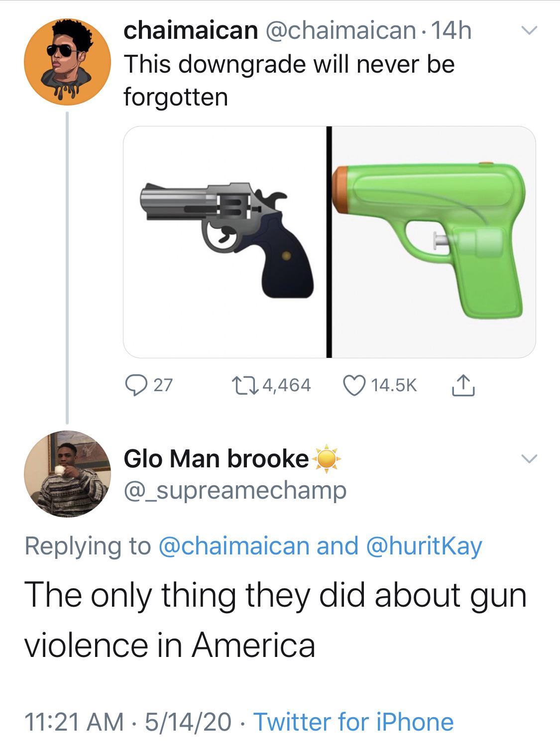Click the sun emoji beside Glo Man brooke

[x=327, y=458]
